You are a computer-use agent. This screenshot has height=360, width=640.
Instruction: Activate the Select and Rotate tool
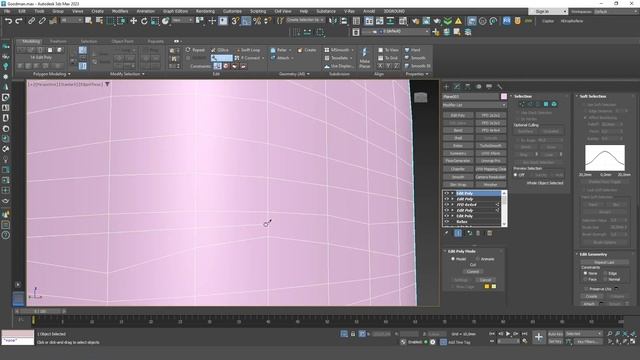coord(144,20)
